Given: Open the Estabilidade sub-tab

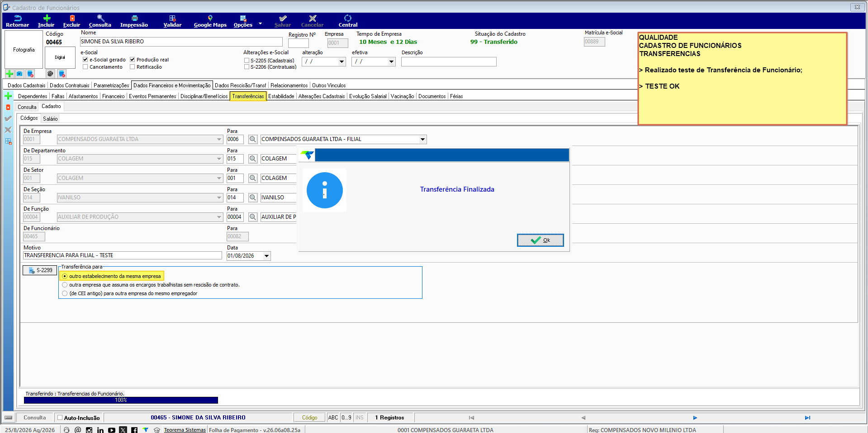Looking at the screenshot, I should [281, 96].
